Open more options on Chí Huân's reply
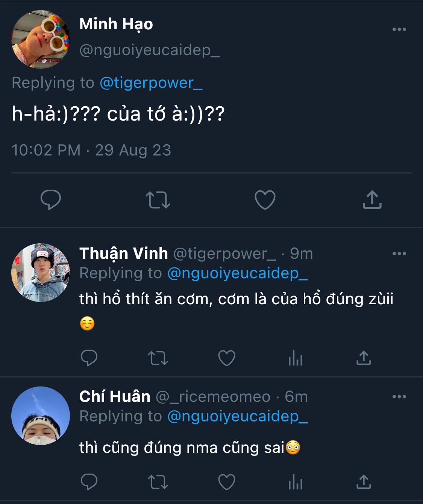This screenshot has width=423, height=504. pos(399,397)
